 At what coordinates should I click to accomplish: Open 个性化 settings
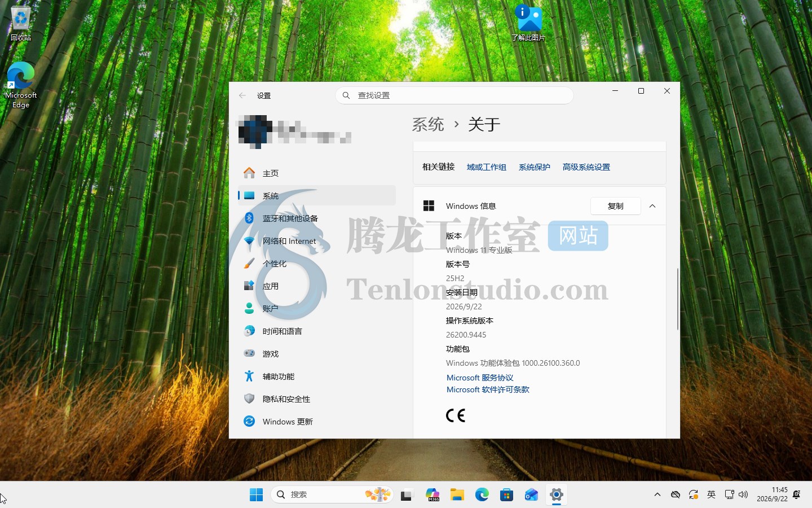tap(317, 264)
